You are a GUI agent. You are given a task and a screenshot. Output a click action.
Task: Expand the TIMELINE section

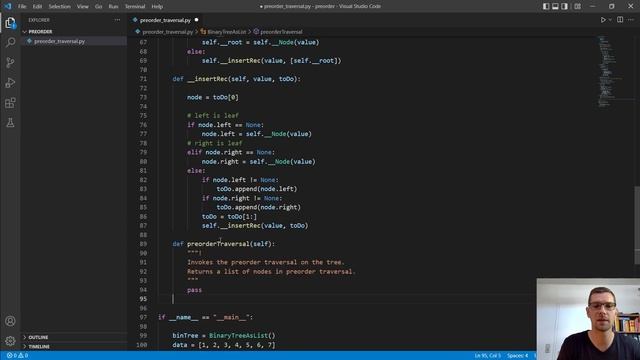coord(39,347)
